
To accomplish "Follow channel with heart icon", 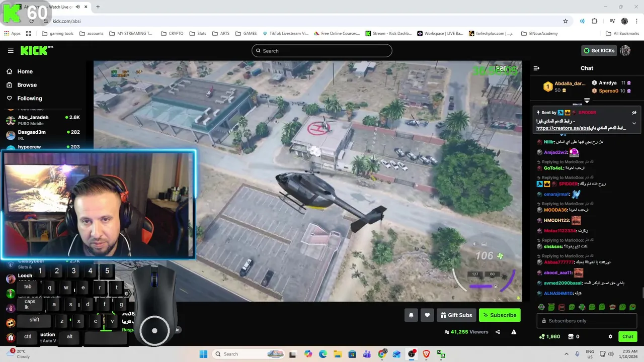I will coord(427,315).
